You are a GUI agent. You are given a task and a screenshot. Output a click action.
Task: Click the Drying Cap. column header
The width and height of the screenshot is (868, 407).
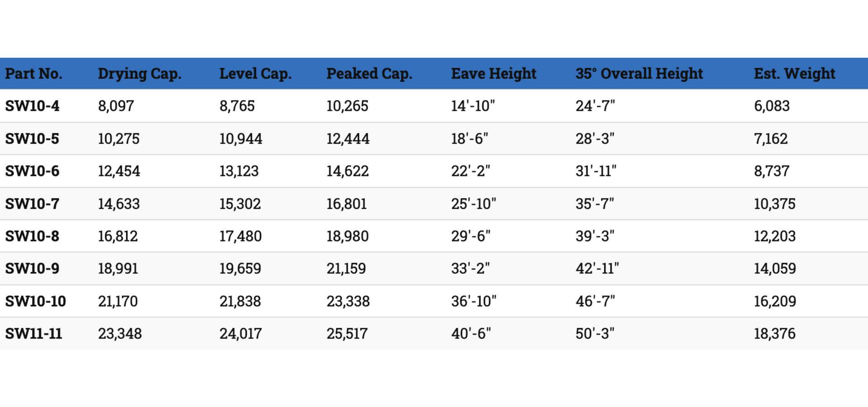(140, 74)
